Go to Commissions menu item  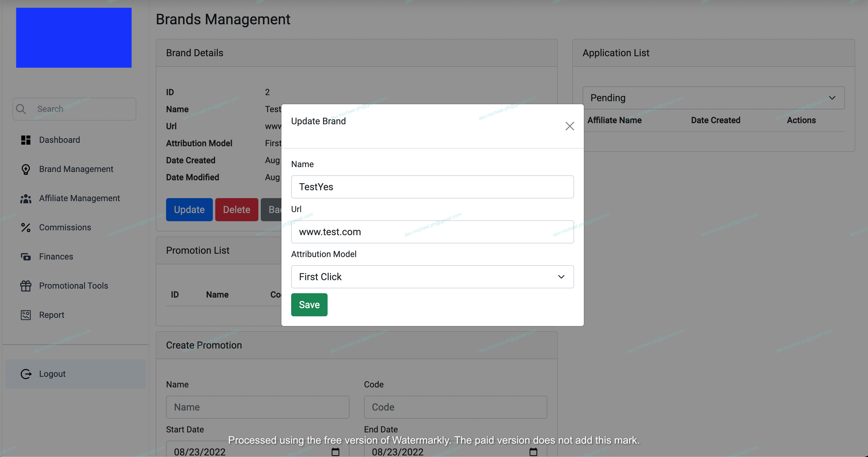65,227
